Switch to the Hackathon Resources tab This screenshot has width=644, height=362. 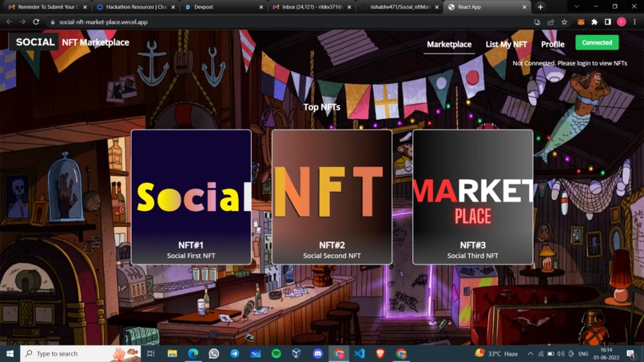[x=135, y=7]
